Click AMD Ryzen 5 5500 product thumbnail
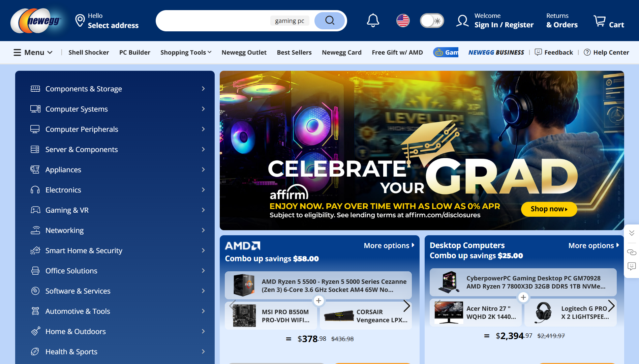The height and width of the screenshot is (364, 639). click(244, 285)
